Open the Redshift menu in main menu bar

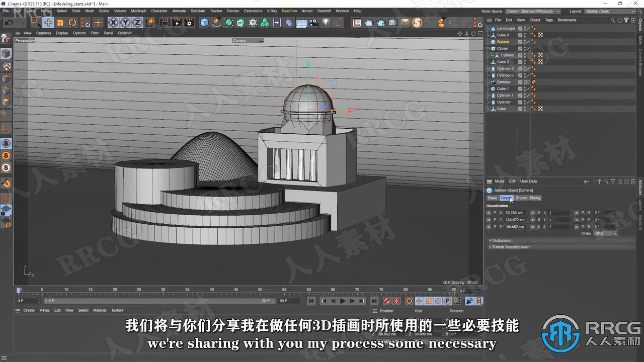(324, 11)
